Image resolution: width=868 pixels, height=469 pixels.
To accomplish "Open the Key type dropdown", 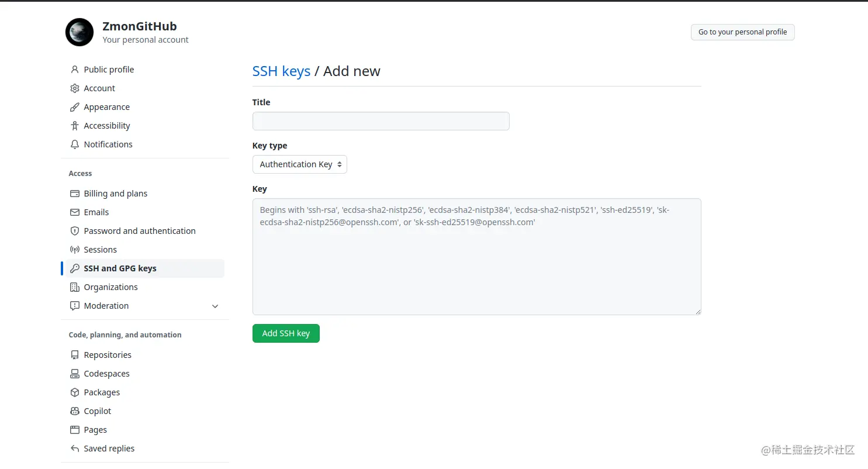I will click(300, 164).
